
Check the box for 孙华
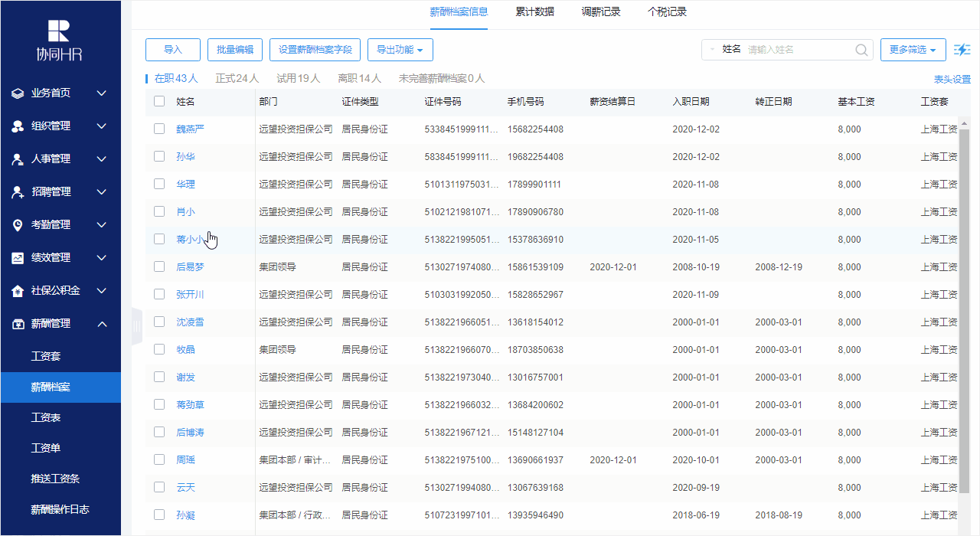tap(159, 156)
